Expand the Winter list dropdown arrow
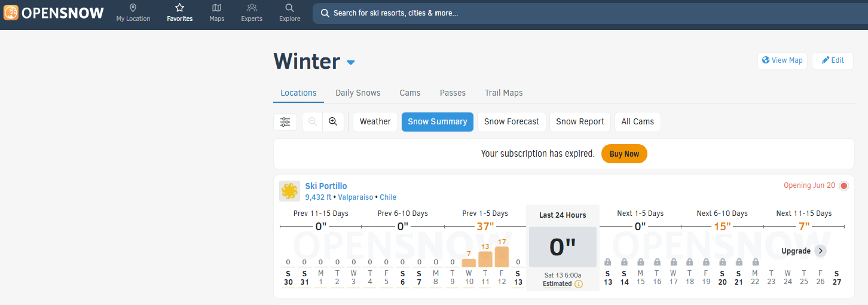This screenshot has width=868, height=305. tap(351, 63)
